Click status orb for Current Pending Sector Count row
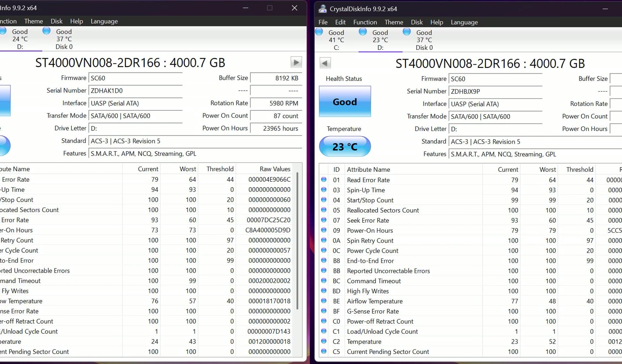This screenshot has height=364, width=622. [324, 351]
